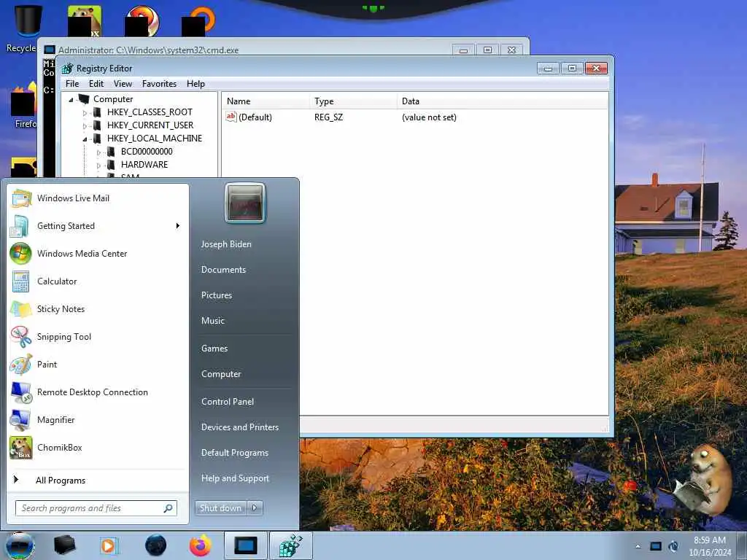The image size is (747, 560).
Task: Click the Registry Editor title bar icon
Action: click(x=68, y=68)
